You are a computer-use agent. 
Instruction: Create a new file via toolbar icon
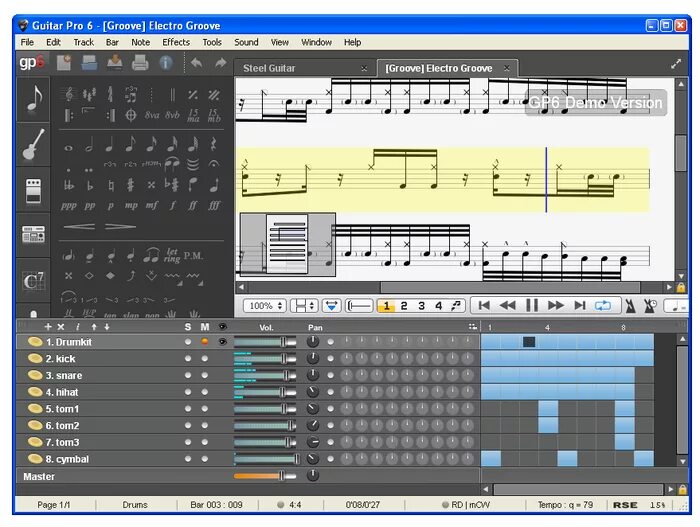(x=64, y=63)
